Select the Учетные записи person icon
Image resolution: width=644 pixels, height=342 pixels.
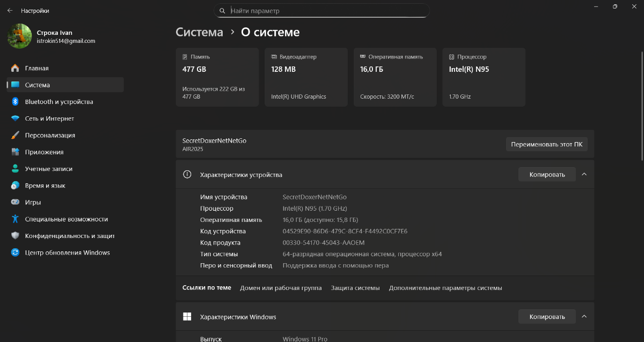[15, 169]
